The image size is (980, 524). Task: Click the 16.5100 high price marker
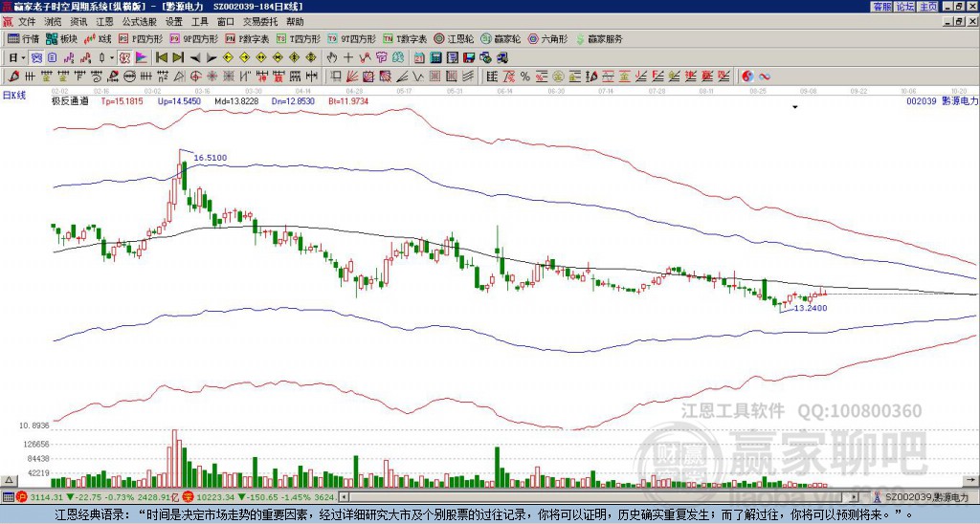pyautogui.click(x=210, y=158)
